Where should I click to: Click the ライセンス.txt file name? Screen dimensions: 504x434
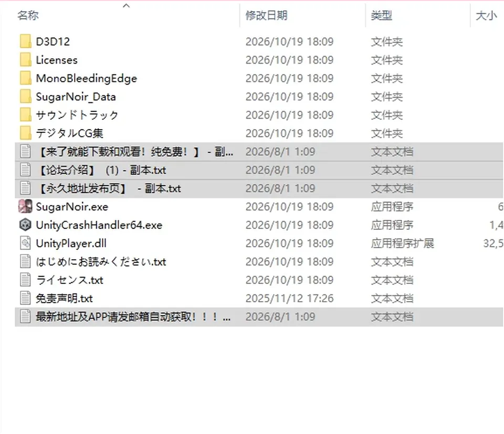pos(69,280)
